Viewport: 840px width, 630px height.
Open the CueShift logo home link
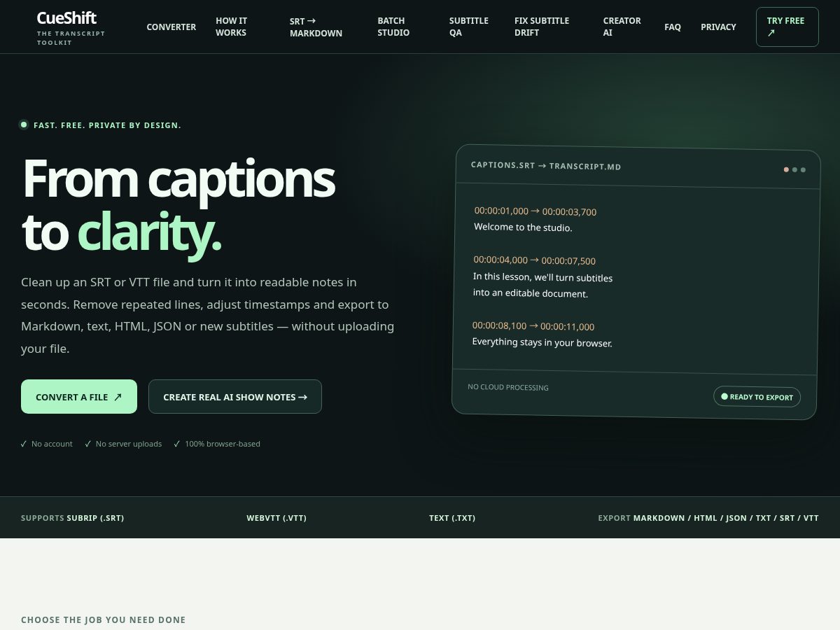coord(71,27)
